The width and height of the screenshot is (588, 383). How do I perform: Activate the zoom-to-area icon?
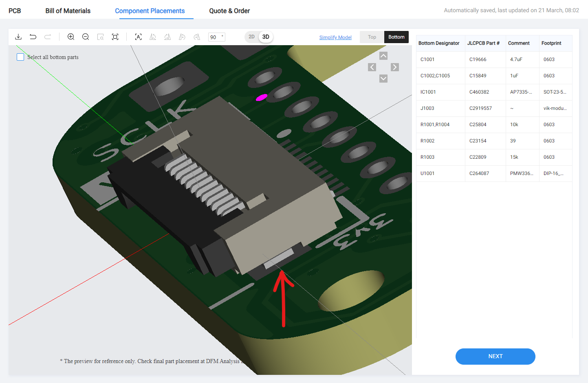click(100, 37)
